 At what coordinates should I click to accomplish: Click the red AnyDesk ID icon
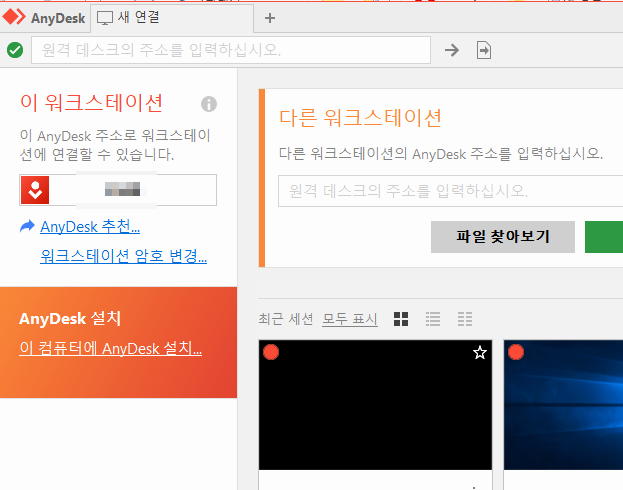point(35,190)
